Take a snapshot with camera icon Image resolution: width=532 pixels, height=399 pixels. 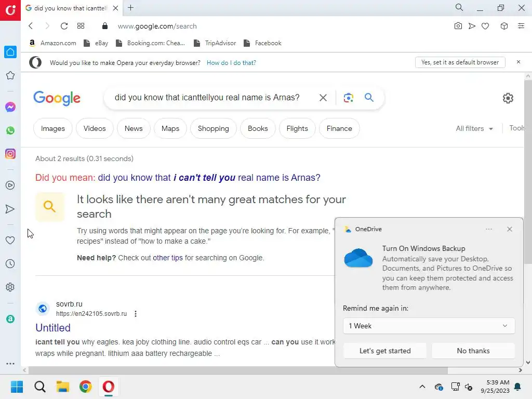point(458,26)
